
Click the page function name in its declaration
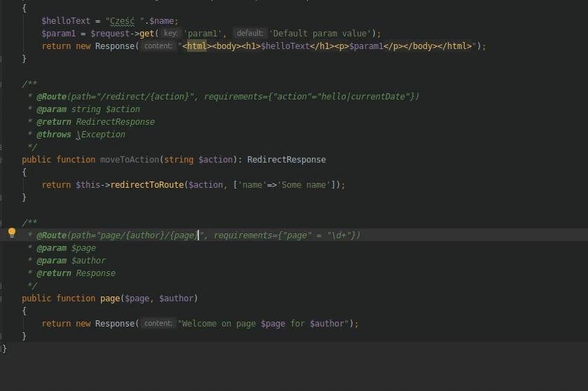(110, 299)
